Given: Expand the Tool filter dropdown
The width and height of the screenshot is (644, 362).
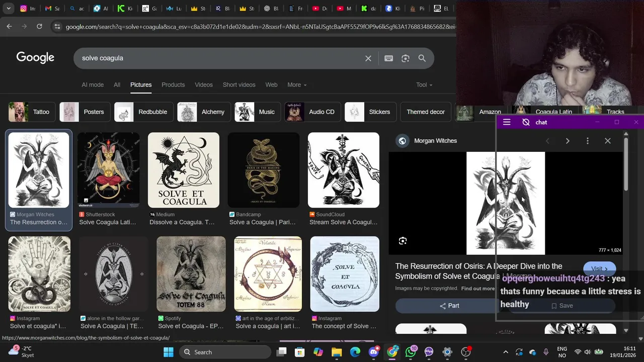Looking at the screenshot, I should [x=424, y=84].
